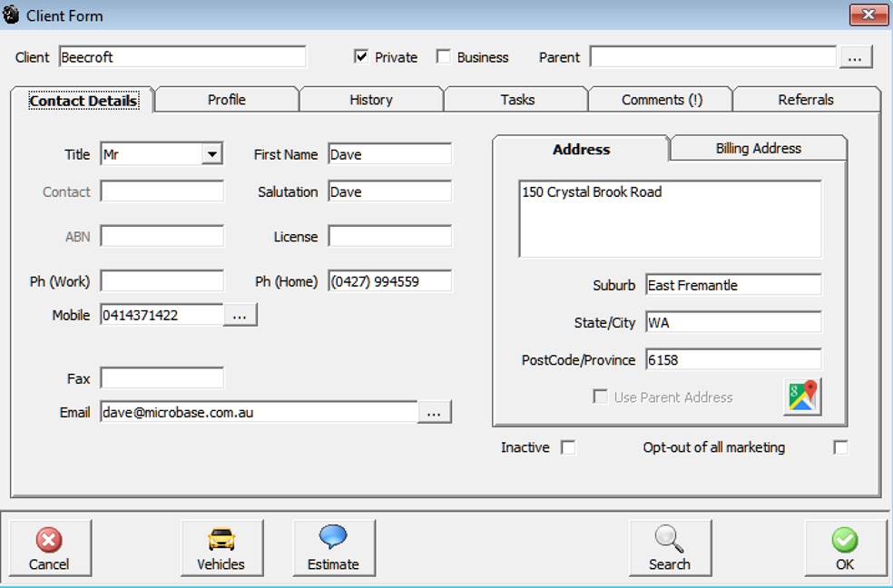Click the ellipsis button beside Email
Viewport: 893px width, 588px height.
434,412
